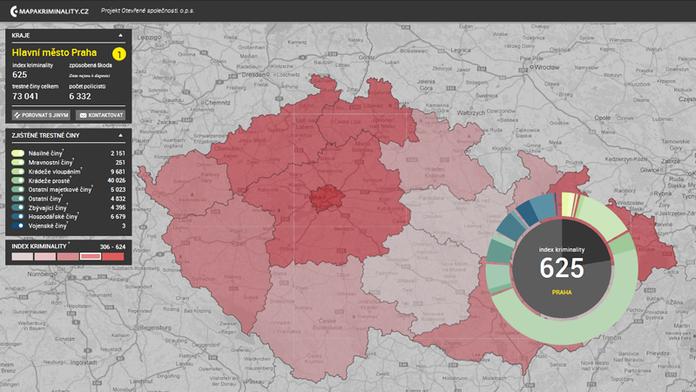The height and width of the screenshot is (392, 696).
Task: Click the Mapakriminality.cz logo icon
Action: (x=14, y=11)
